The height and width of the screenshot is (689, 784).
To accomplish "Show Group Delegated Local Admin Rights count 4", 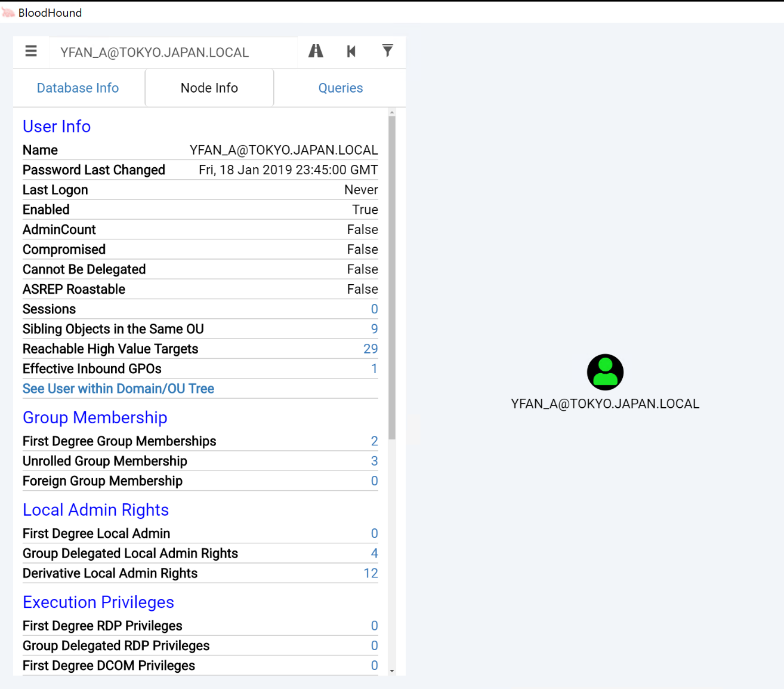I will pos(374,553).
